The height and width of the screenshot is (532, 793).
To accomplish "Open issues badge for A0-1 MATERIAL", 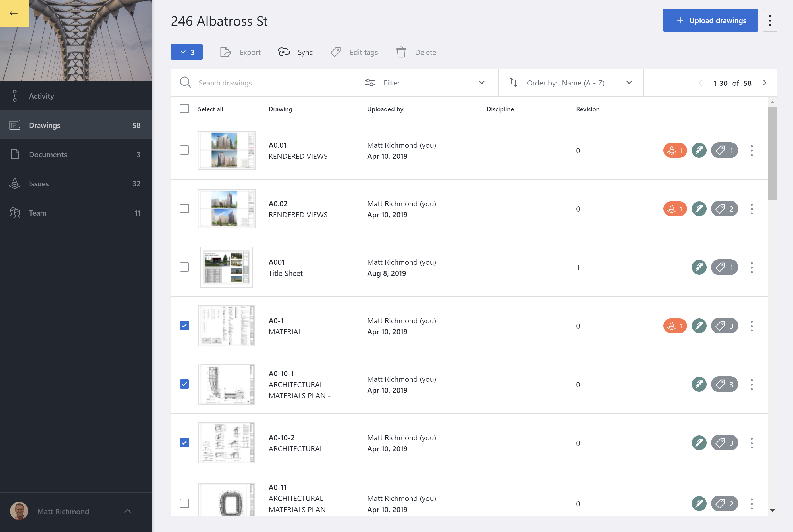I will pyautogui.click(x=675, y=326).
